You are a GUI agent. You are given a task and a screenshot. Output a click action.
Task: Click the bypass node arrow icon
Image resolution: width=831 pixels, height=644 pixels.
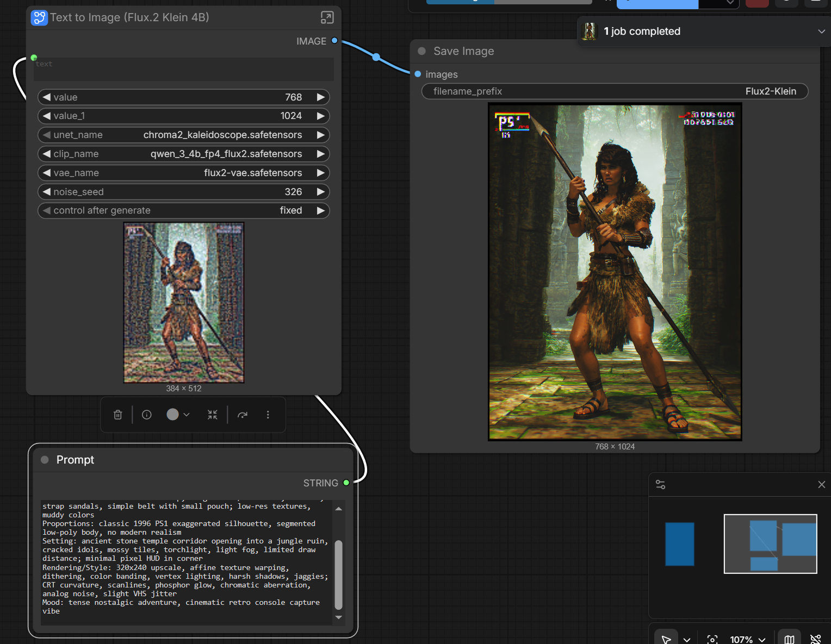(x=243, y=415)
